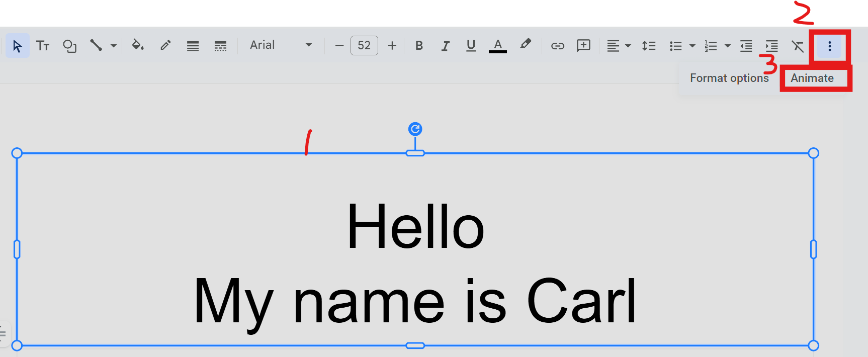This screenshot has width=868, height=357.
Task: Expand the numbered list dropdown arrow
Action: pyautogui.click(x=728, y=46)
